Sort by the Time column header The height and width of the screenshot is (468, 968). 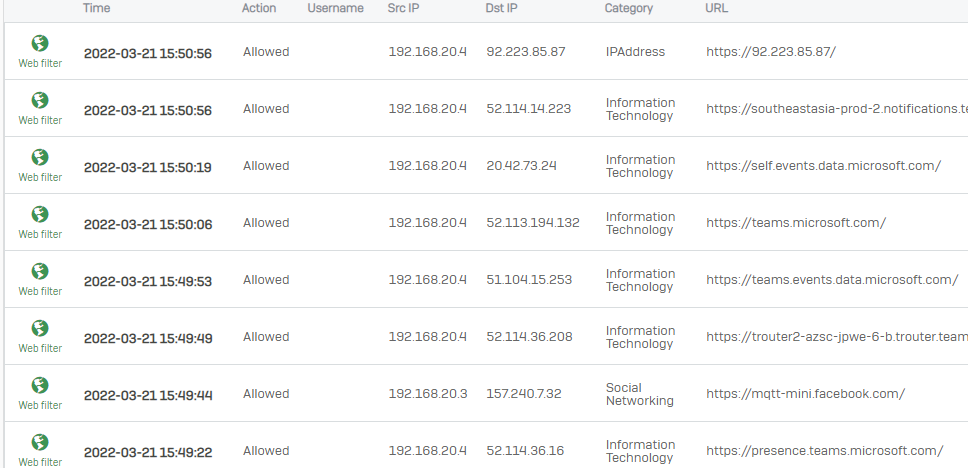[96, 9]
